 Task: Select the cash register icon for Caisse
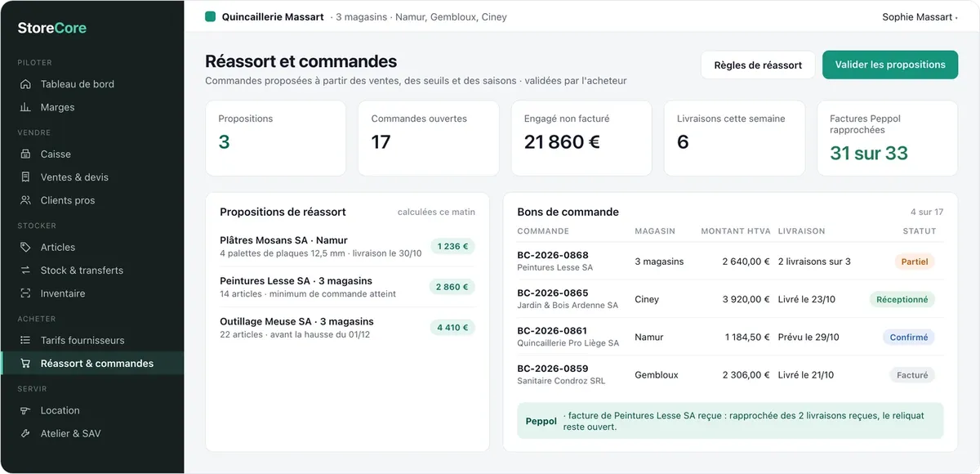[x=25, y=154]
